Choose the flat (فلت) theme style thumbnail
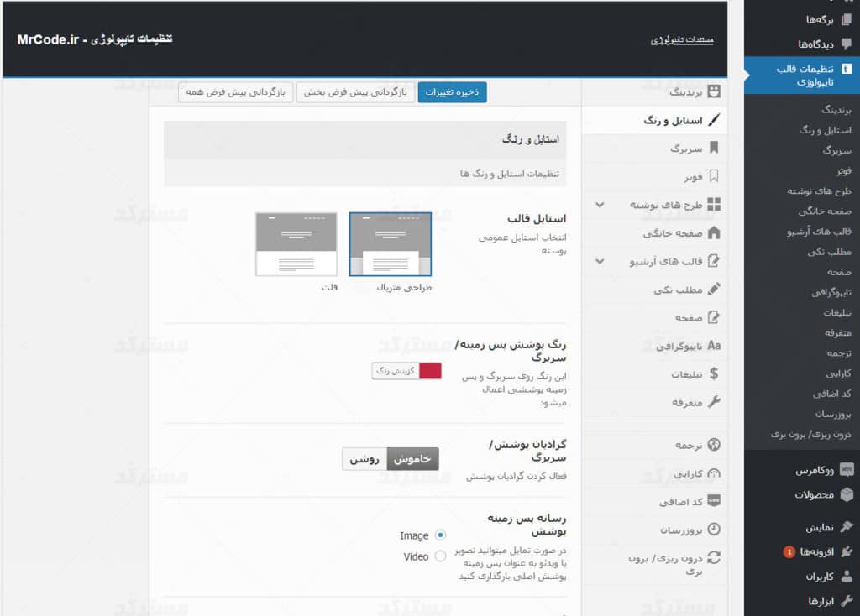 pos(296,244)
